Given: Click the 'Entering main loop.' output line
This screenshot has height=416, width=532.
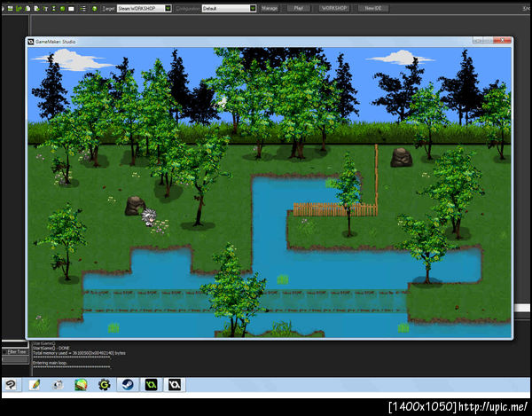Looking at the screenshot, I should pos(50,363).
